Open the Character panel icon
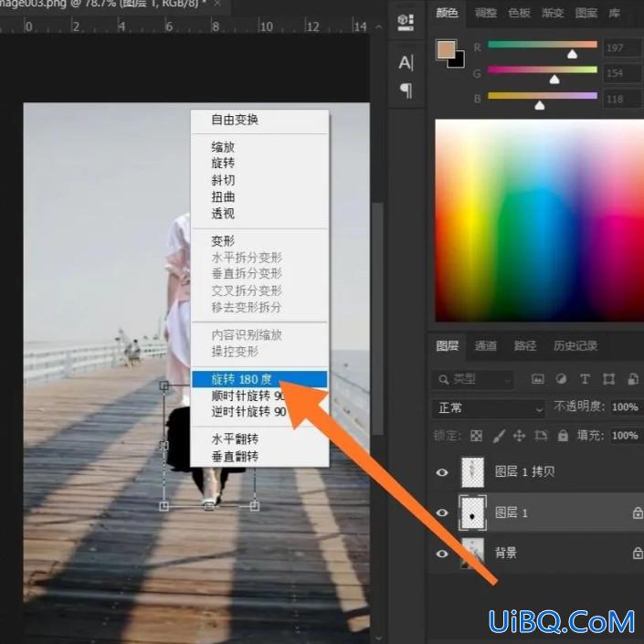 click(x=406, y=62)
